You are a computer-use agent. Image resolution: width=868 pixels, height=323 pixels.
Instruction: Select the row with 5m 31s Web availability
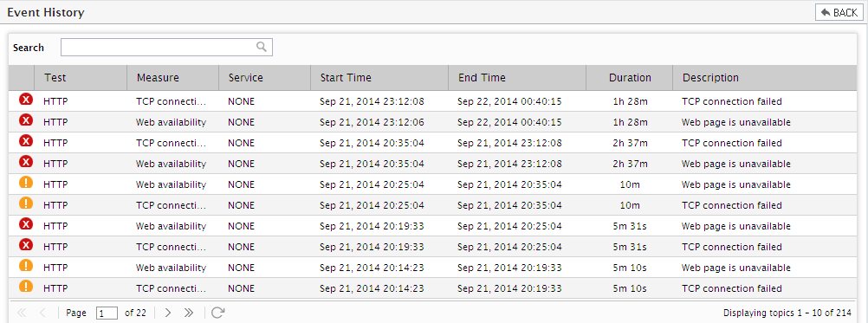(x=433, y=226)
